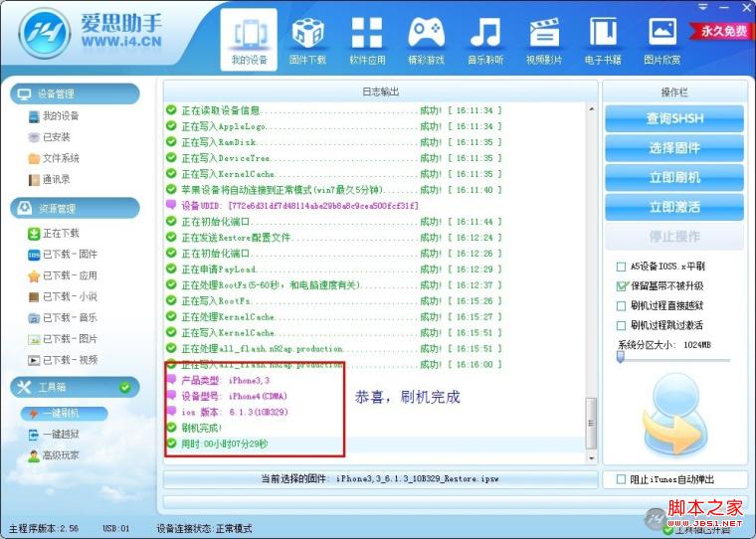Switch to 软件应用 tab
756x539 pixels.
coord(367,41)
